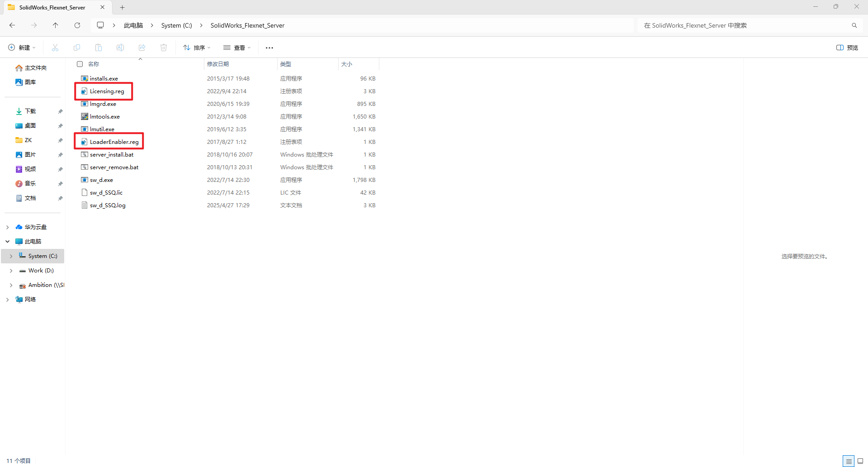Open the 查看 view dropdown
Viewport: 868px width, 467px height.
(x=237, y=48)
